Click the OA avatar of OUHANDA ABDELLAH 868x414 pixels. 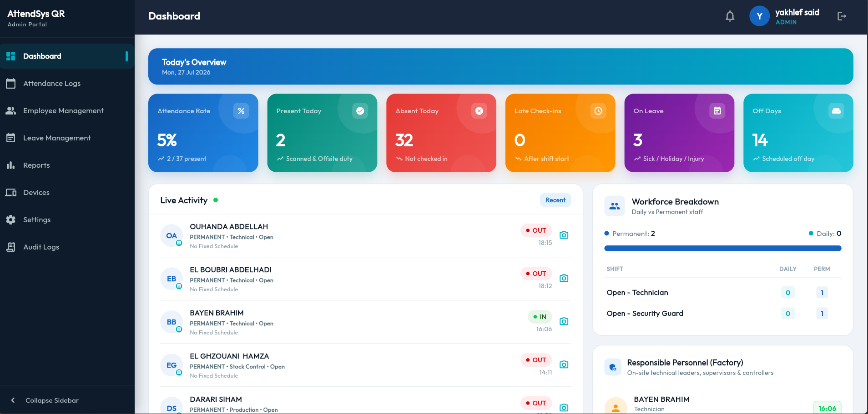pyautogui.click(x=172, y=235)
